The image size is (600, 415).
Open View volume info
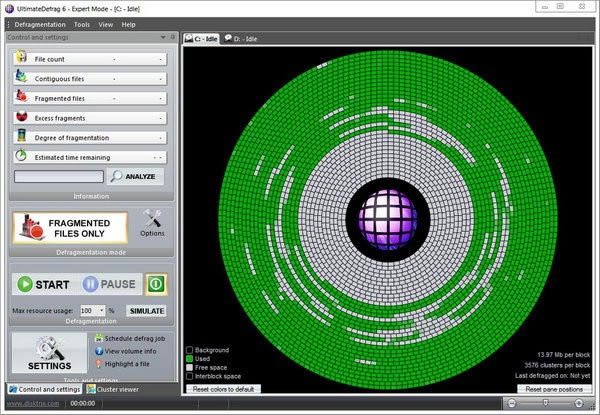click(x=130, y=351)
